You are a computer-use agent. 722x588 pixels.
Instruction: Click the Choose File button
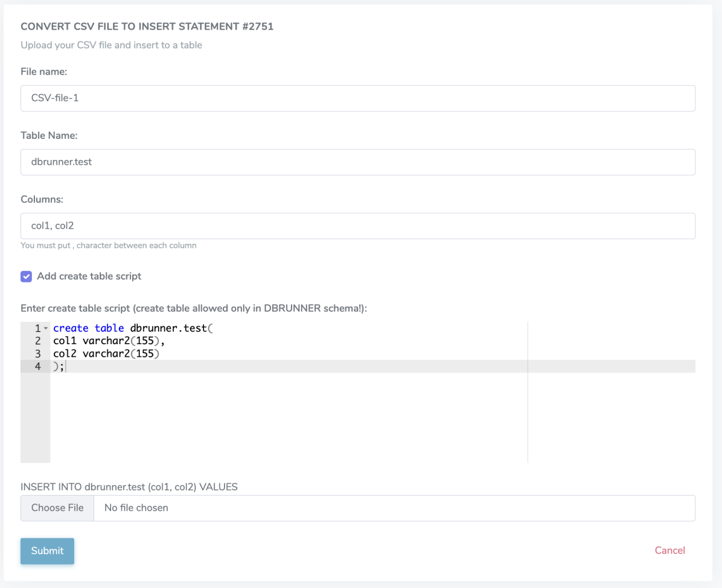point(57,508)
